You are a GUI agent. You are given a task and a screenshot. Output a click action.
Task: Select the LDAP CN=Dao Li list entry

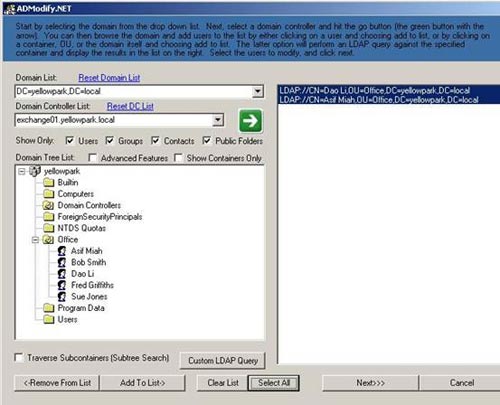tap(389, 90)
